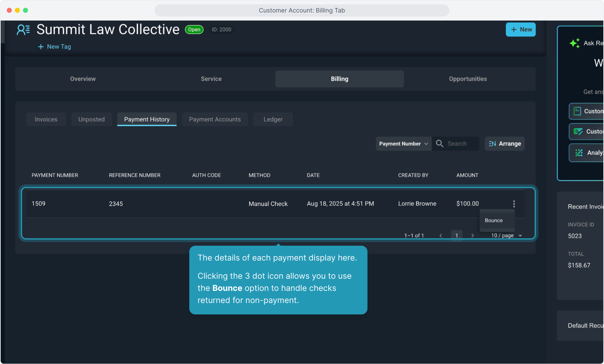Click the plus icon next to New Tag
This screenshot has width=604, height=364.
41,47
